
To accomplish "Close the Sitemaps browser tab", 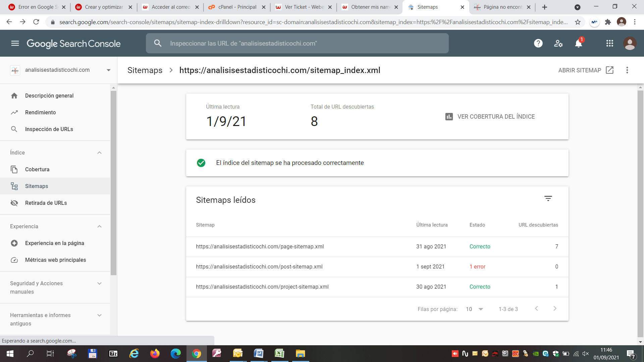I will [x=462, y=7].
